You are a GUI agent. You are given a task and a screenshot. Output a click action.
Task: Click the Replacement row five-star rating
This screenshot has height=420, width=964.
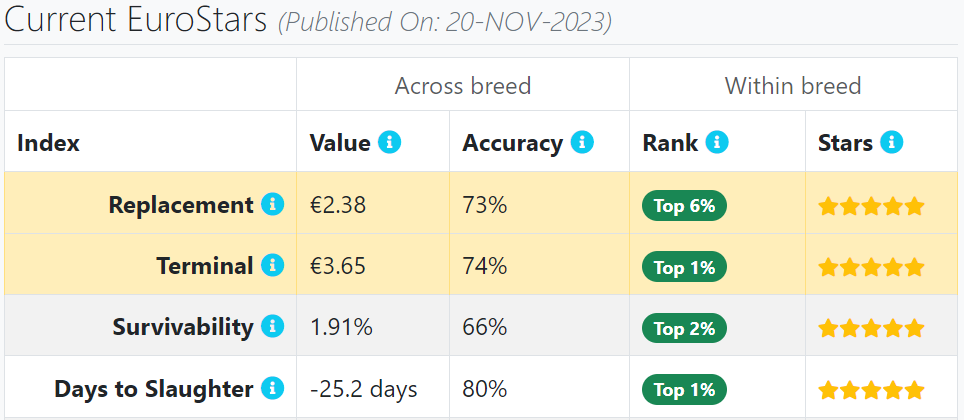[x=872, y=206]
